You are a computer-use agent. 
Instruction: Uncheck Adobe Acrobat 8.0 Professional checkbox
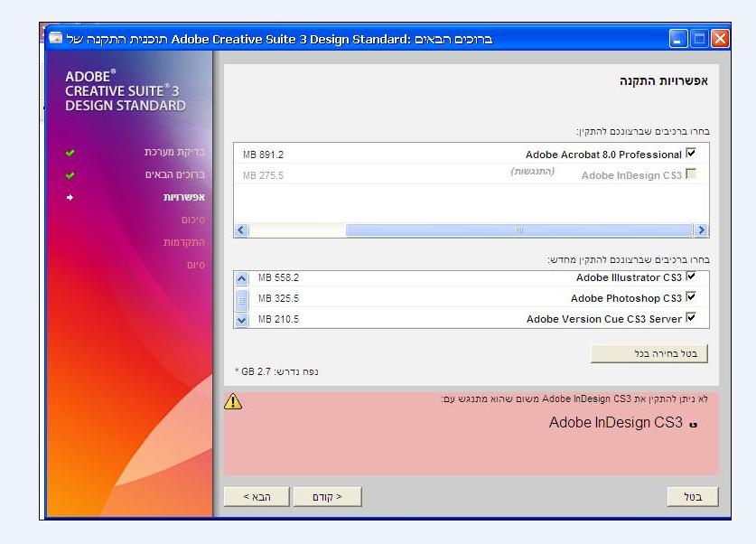pyautogui.click(x=691, y=154)
